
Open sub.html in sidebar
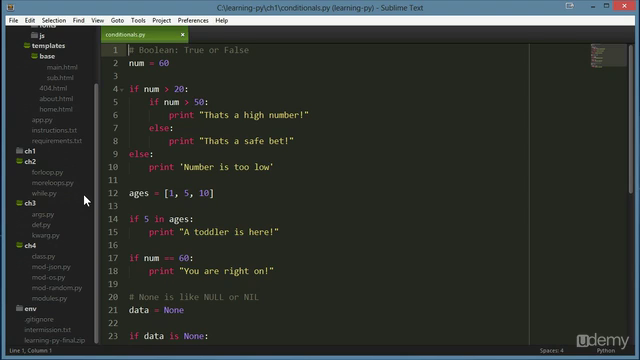[x=60, y=78]
